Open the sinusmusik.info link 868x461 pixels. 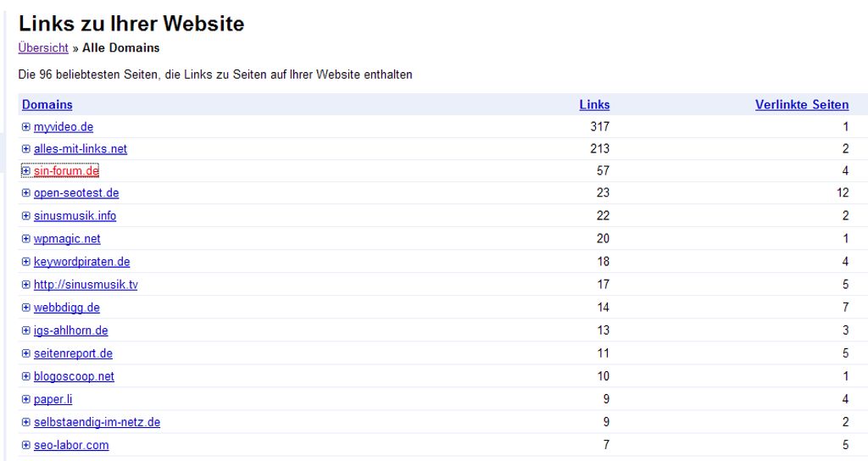click(x=75, y=216)
